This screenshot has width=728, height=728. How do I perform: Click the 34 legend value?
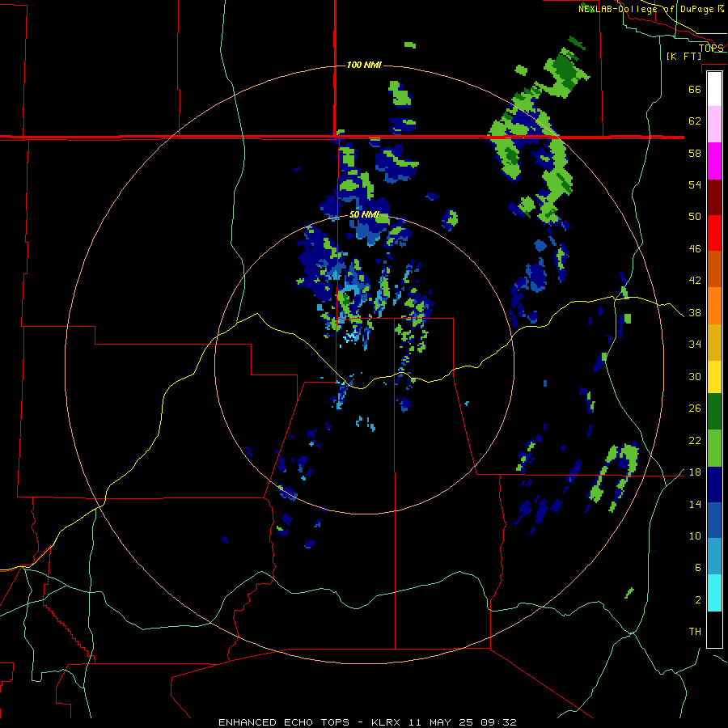[x=695, y=345]
